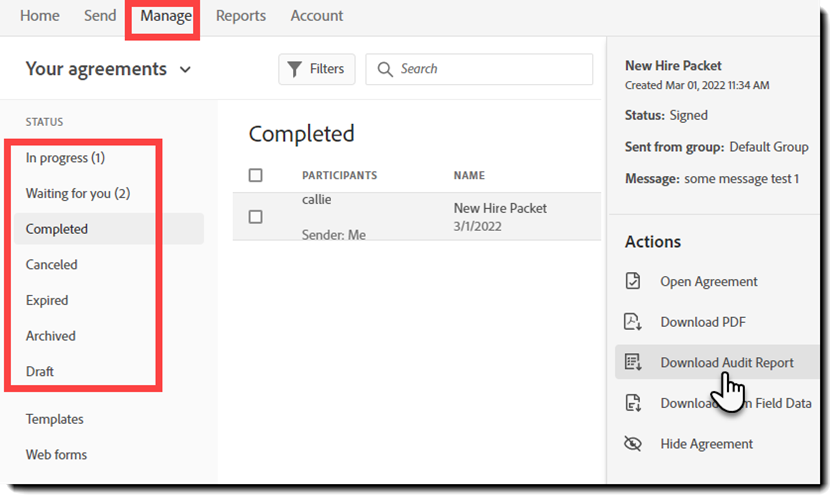
Task: Tick the select-all checkbox in header
Action: tap(255, 175)
